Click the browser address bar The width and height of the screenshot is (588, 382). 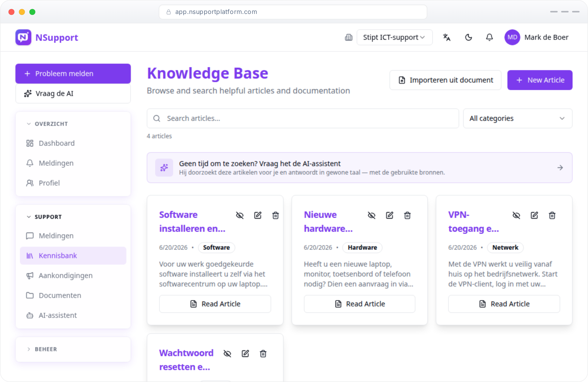[293, 12]
